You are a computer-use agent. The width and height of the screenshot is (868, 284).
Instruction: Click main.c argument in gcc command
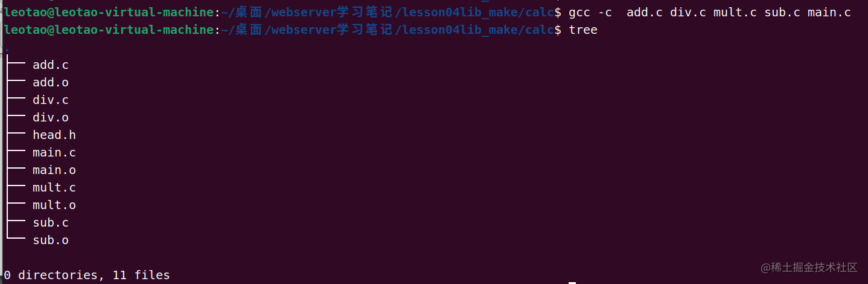point(829,12)
